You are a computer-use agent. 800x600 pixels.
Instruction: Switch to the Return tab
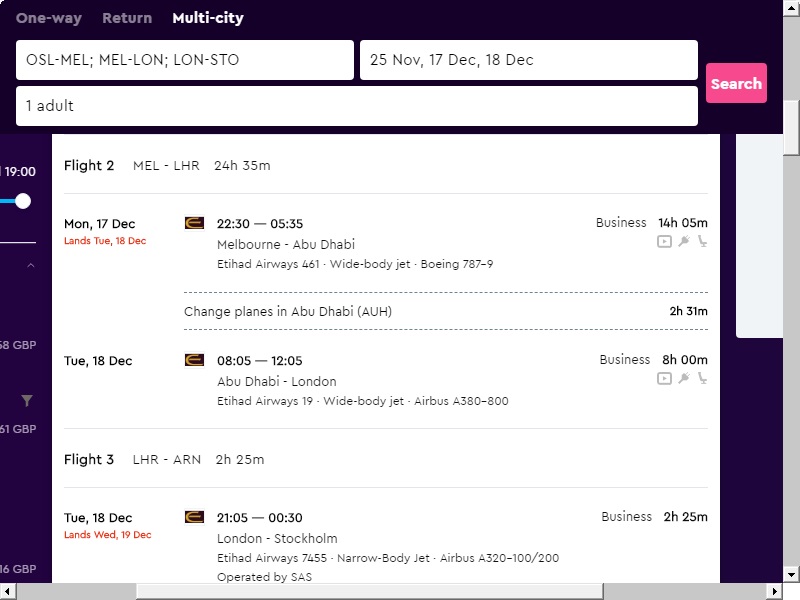click(127, 18)
